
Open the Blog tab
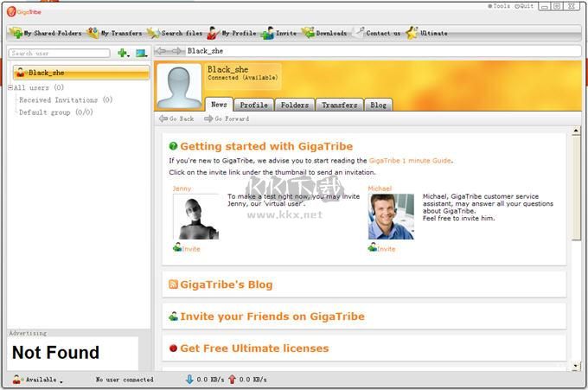pos(378,105)
